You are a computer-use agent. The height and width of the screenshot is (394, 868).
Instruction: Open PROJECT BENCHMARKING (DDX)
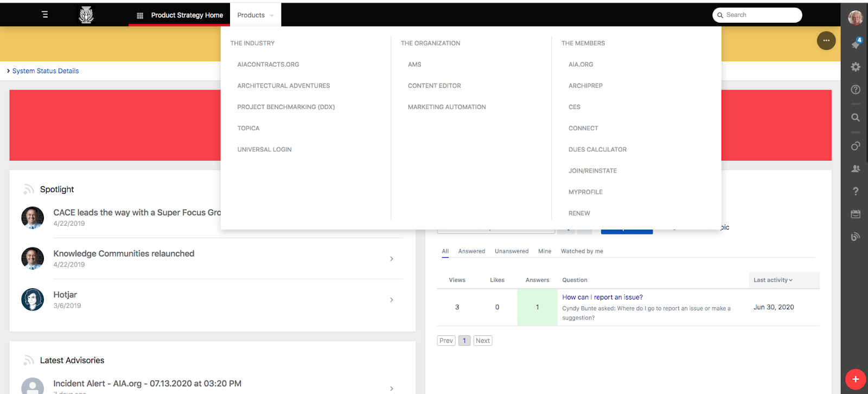(286, 107)
